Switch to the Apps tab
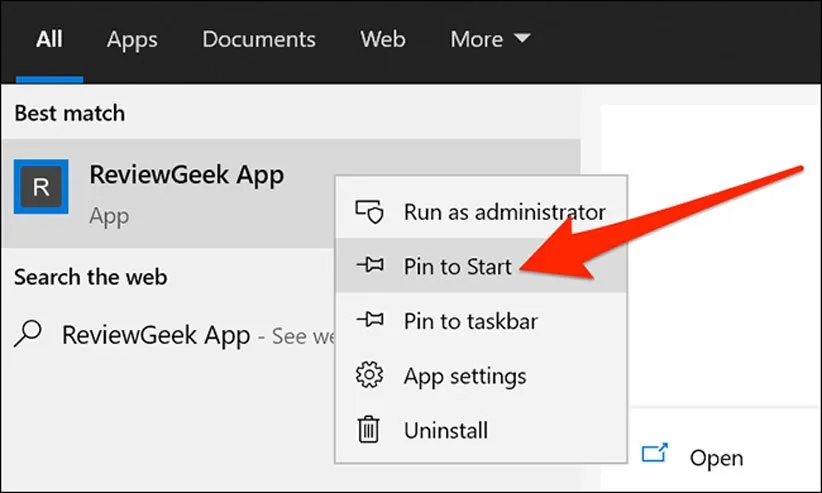822x493 pixels. [x=132, y=40]
